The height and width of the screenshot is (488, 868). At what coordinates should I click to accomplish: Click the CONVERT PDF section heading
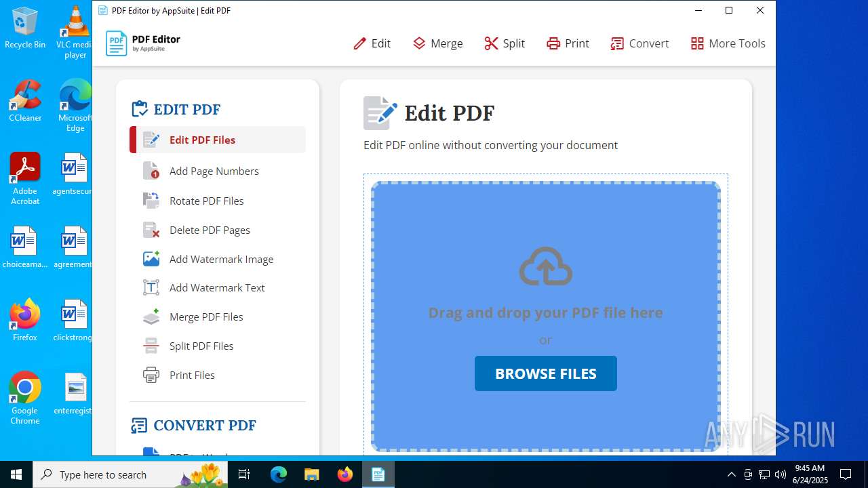tap(194, 425)
